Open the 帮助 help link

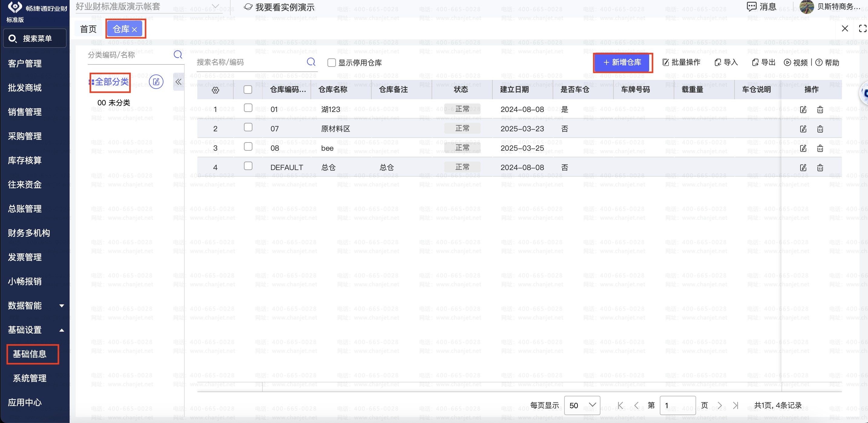[827, 63]
